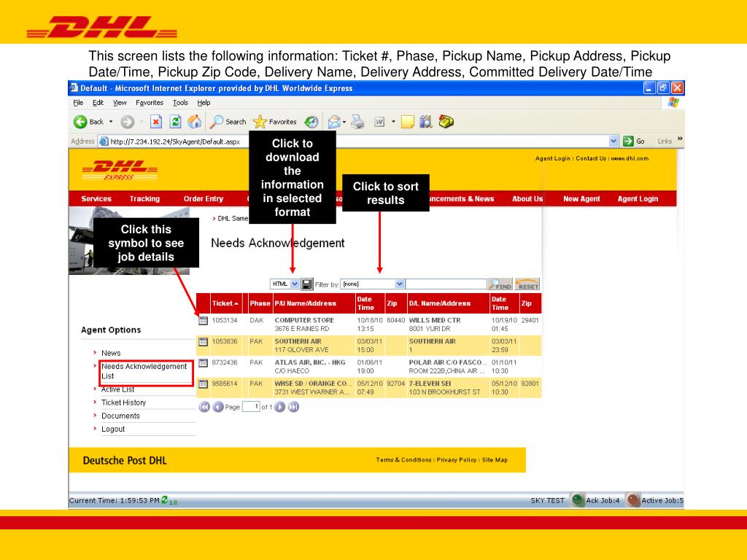Click the Print icon in toolbar
Image resolution: width=747 pixels, height=560 pixels.
click(357, 122)
